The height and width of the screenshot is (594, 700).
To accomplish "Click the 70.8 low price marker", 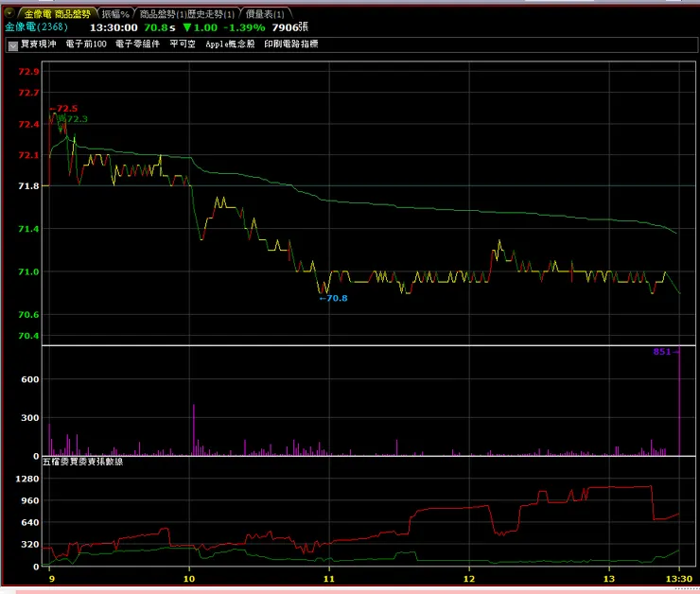I will [334, 298].
